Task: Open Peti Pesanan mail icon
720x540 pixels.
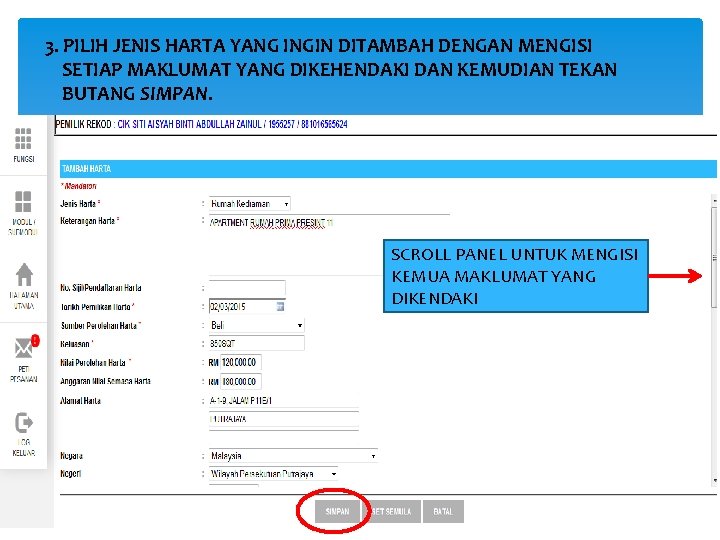Action: pyautogui.click(x=24, y=348)
